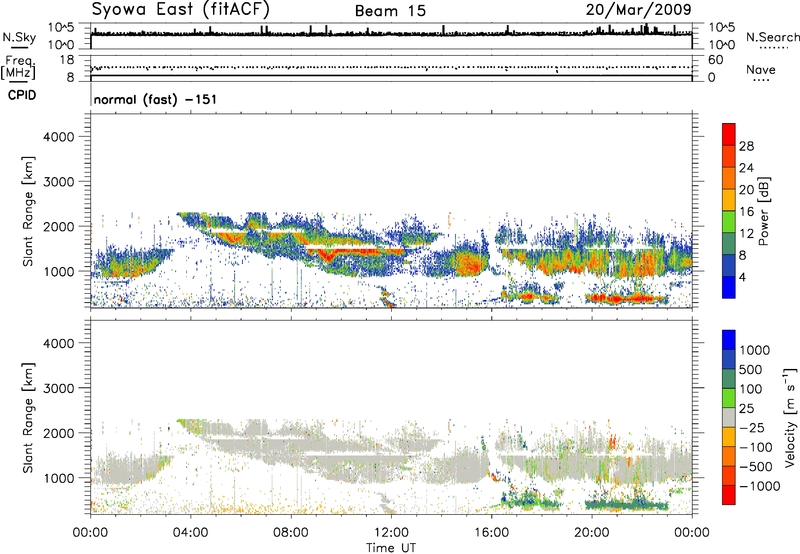Click the 'Freq. [MHz]' axis label
The height and width of the screenshot is (554, 800).
pos(18,68)
